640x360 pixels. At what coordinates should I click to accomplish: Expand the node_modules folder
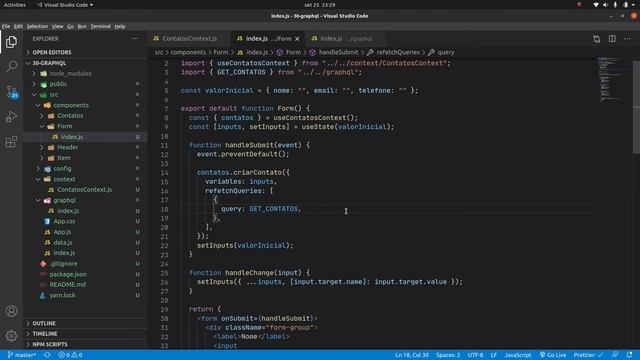point(85,74)
